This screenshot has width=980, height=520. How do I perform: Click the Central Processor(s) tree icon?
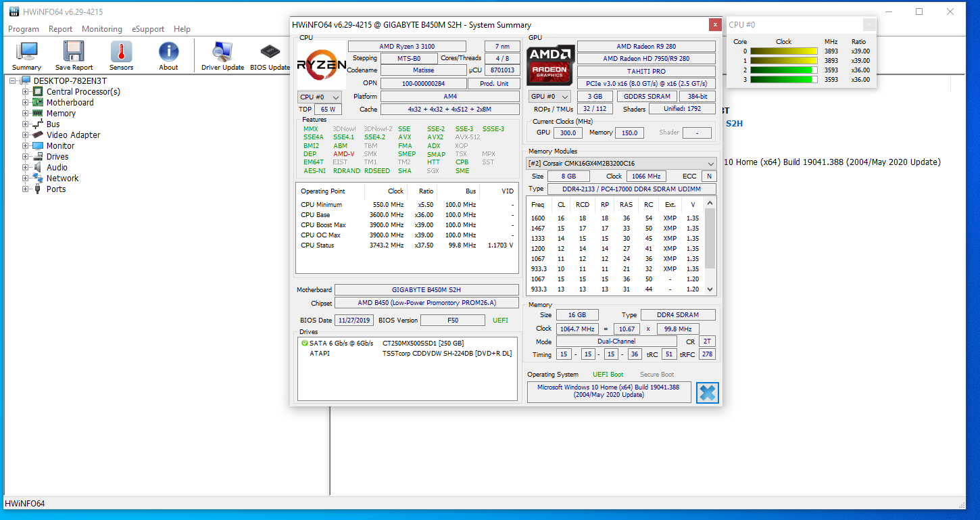click(x=38, y=91)
